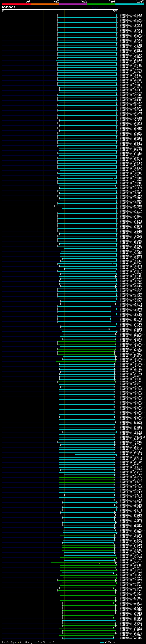Select hit UniRef100_B8NKN5
This screenshot has height=644, width=146.
[x=131, y=615]
